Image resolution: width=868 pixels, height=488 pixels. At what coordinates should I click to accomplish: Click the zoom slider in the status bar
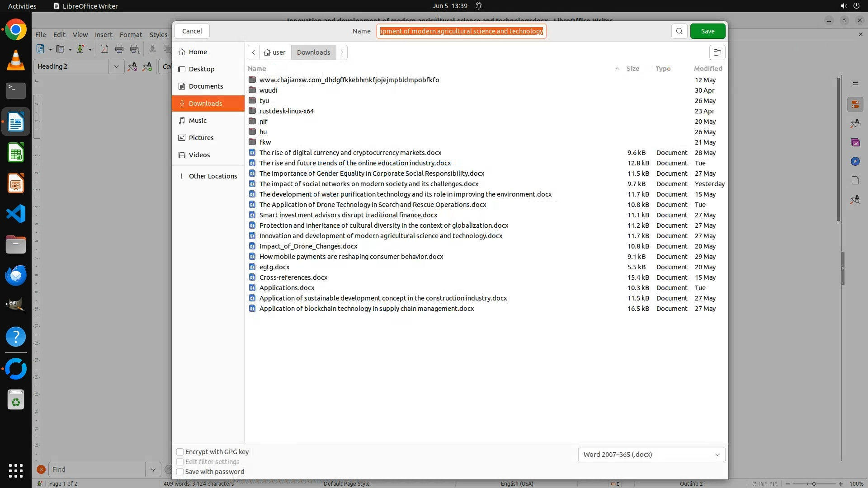pos(814,483)
